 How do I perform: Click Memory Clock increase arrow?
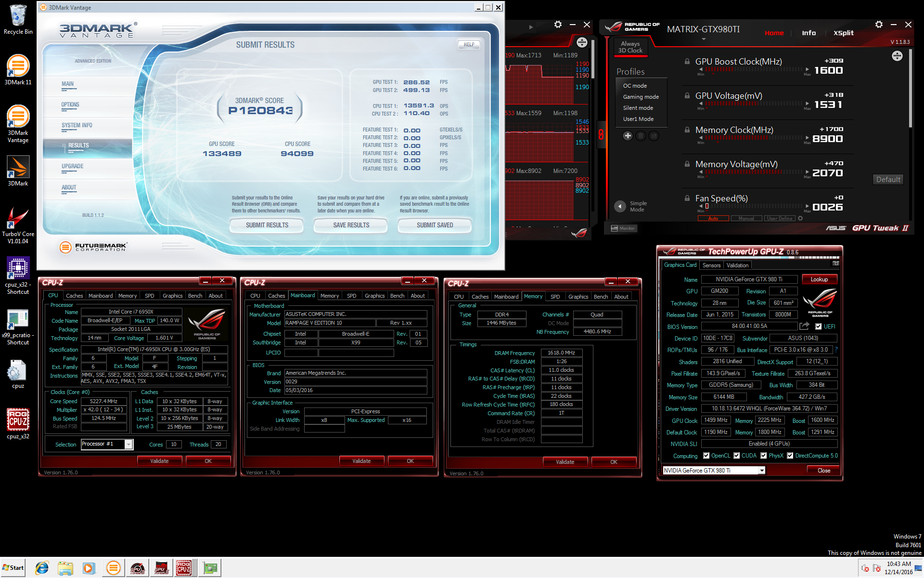(x=807, y=138)
